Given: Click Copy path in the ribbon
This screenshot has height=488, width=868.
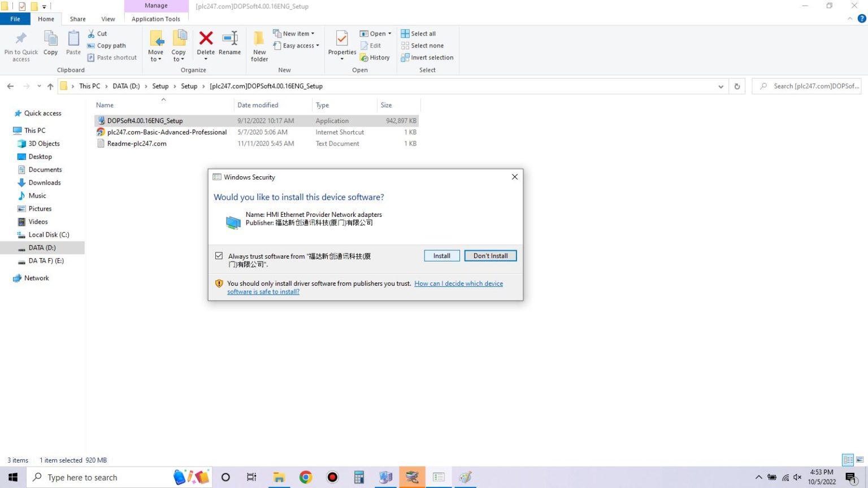Looking at the screenshot, I should [106, 46].
